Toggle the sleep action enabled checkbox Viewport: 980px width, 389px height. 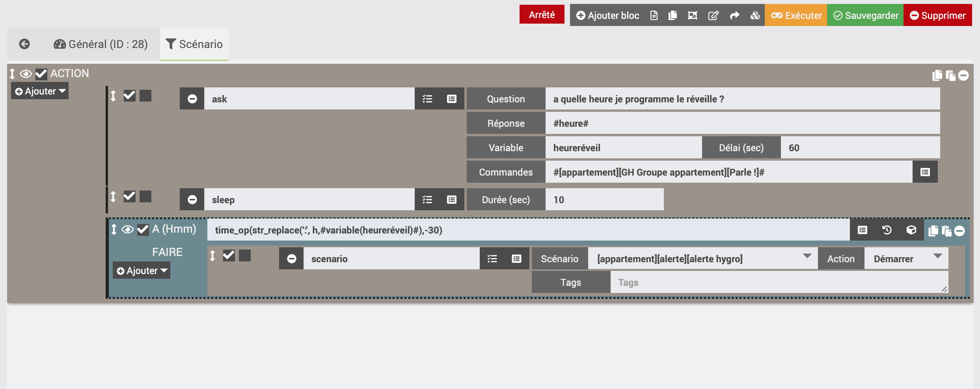point(129,196)
